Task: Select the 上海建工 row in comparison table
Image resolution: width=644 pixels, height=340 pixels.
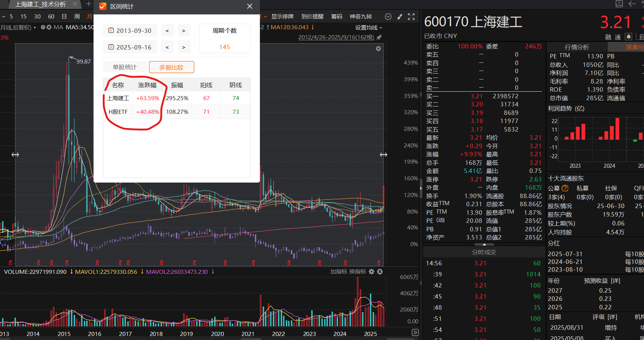Action: 177,98
